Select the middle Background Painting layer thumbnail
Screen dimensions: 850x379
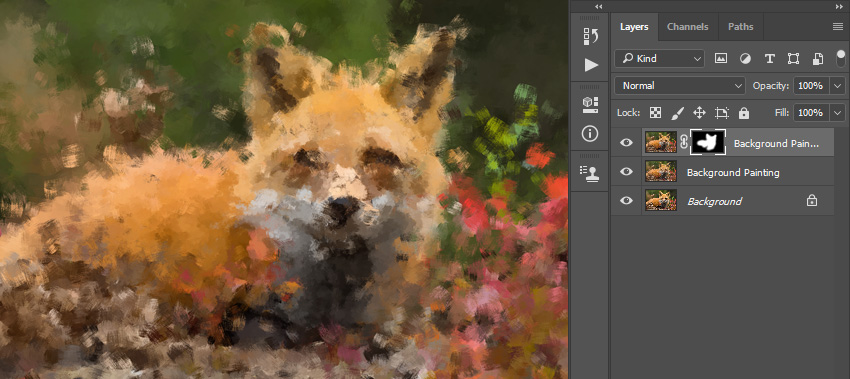pos(661,171)
